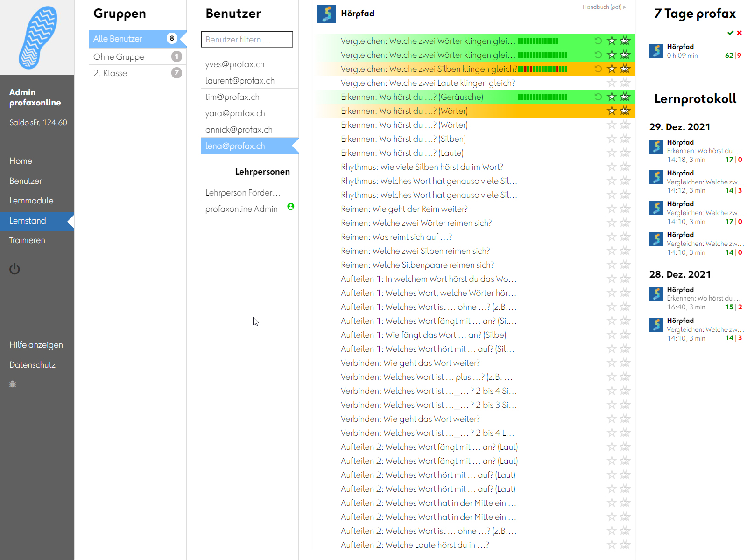Toggle single star for 'Verbinden: Welches Wort ist … plus' row

pyautogui.click(x=612, y=377)
